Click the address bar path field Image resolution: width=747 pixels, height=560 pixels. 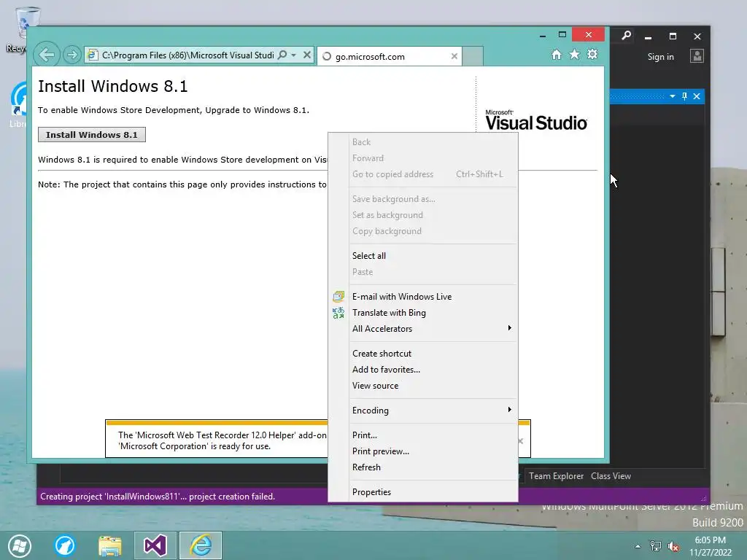coord(187,55)
